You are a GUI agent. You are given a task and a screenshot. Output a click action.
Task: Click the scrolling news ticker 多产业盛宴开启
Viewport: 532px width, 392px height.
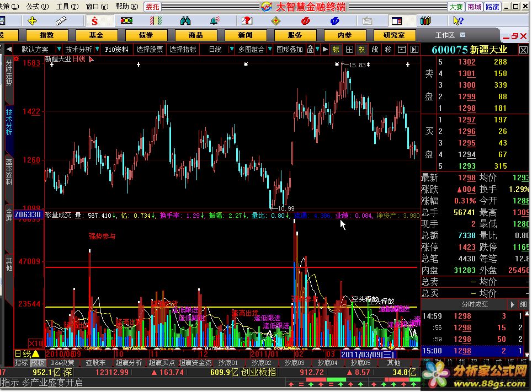click(52, 383)
